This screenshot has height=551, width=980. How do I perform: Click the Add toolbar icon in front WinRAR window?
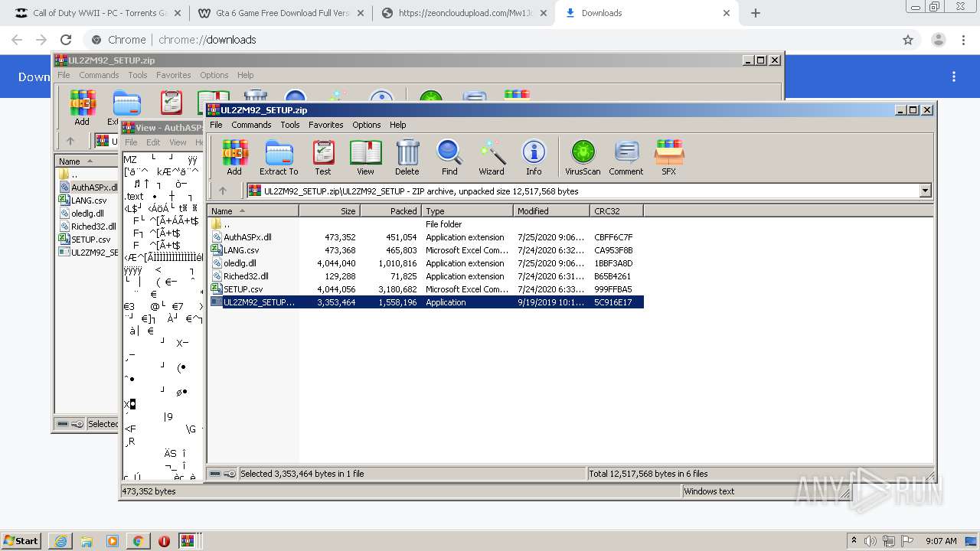coord(234,158)
